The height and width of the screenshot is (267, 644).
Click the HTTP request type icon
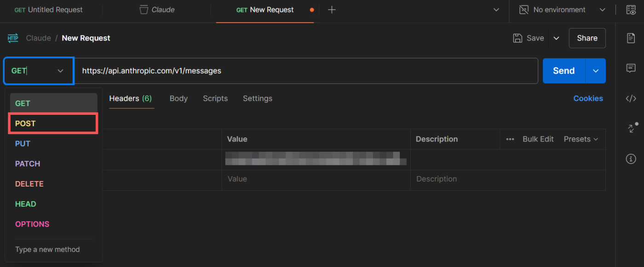click(13, 38)
